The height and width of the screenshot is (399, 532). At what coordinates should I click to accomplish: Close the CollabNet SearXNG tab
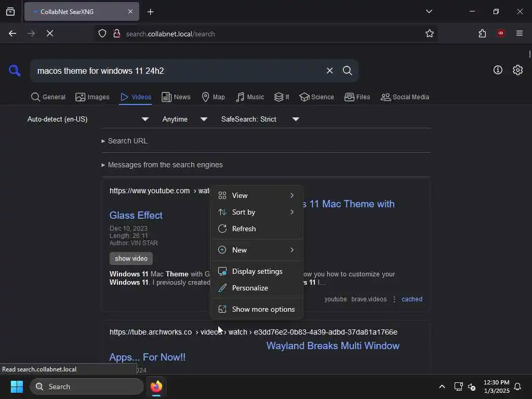point(130,11)
